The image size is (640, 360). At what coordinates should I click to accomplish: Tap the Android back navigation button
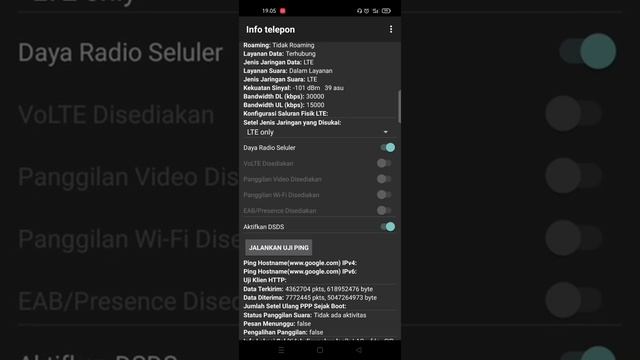358,350
